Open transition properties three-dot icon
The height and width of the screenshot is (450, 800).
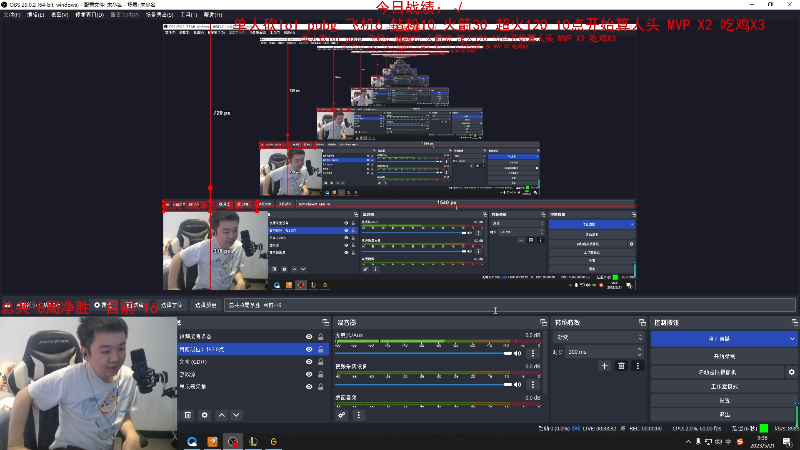point(638,366)
